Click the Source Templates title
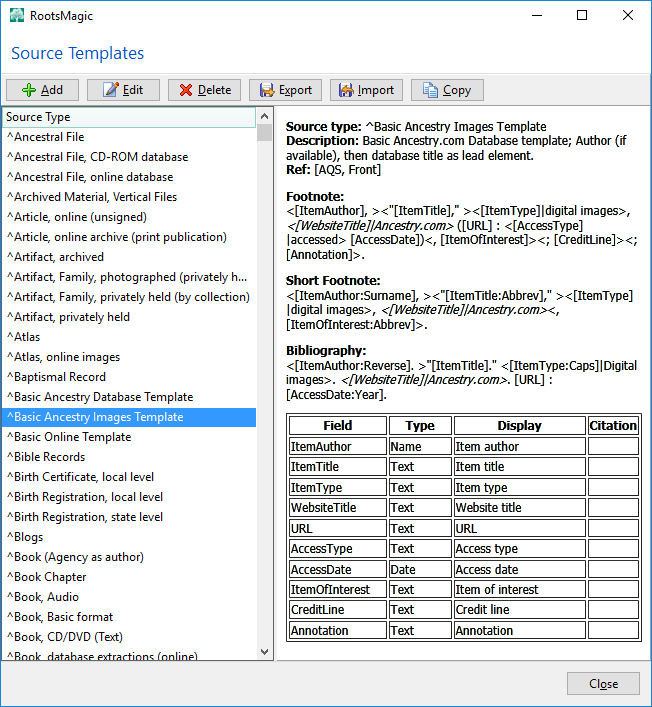 (x=78, y=53)
